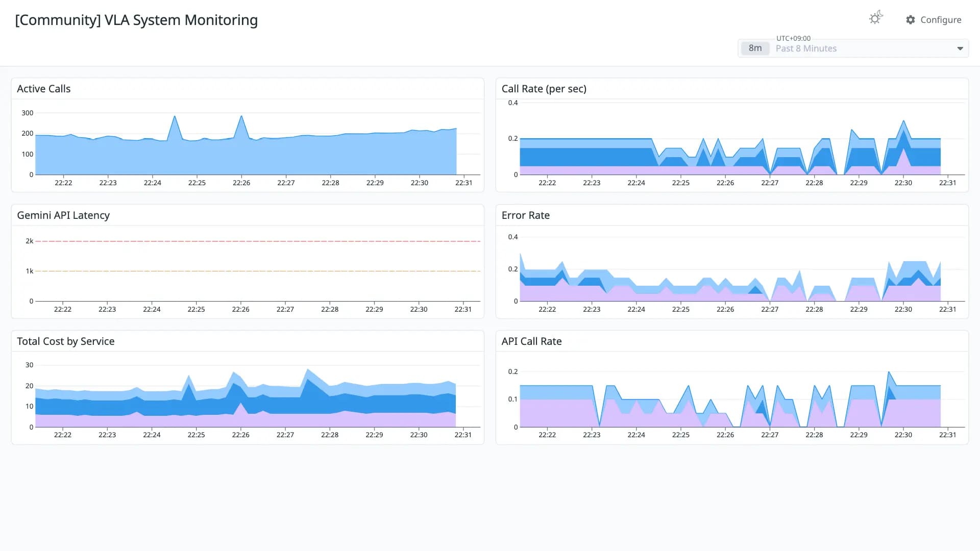The height and width of the screenshot is (551, 980).
Task: Click the dashboard title VLA System Monitoring
Action: pos(136,20)
